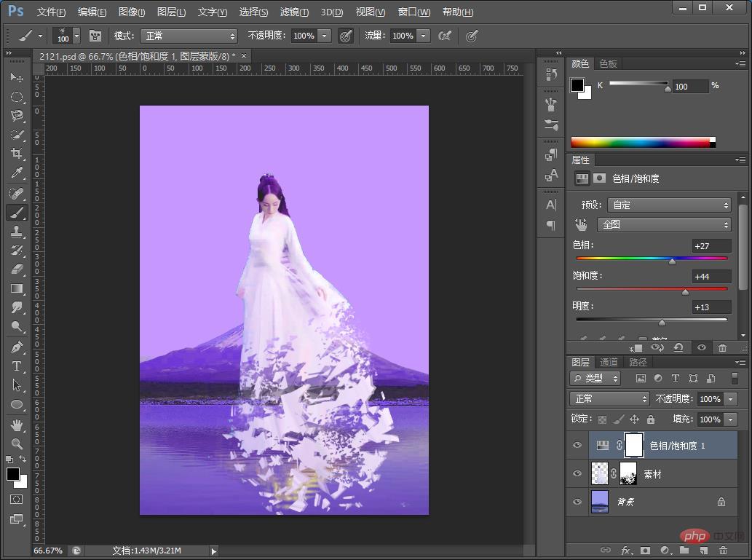Switch to the 路径 tab
The width and height of the screenshot is (752, 560).
638,362
